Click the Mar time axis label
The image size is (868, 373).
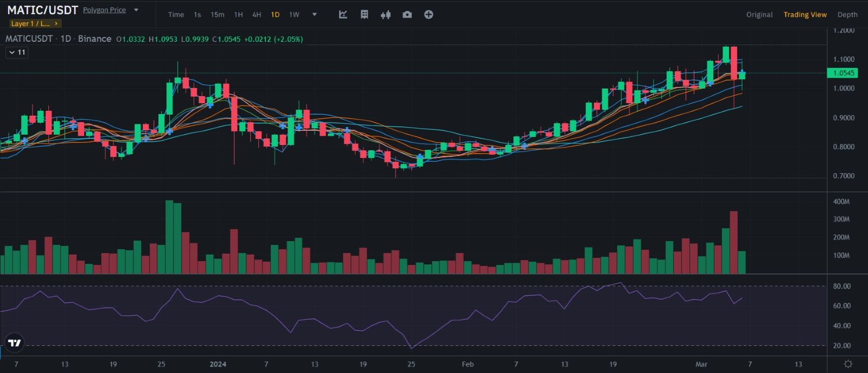coord(701,364)
